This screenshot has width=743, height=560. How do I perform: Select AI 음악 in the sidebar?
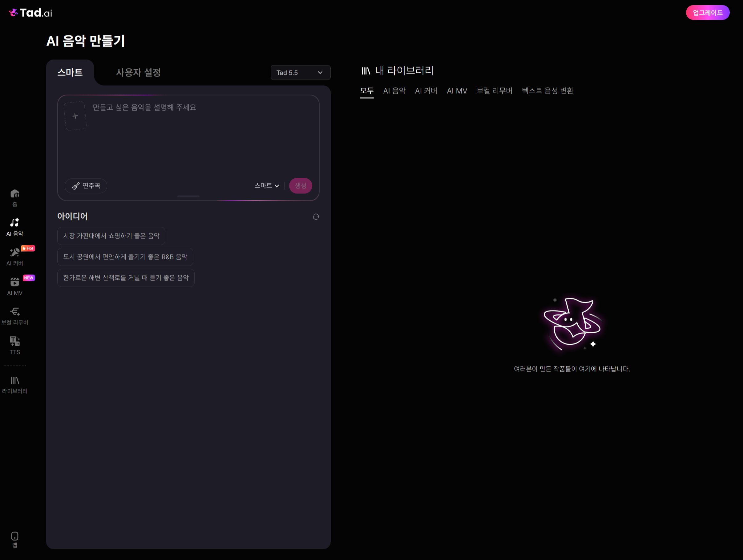click(15, 227)
